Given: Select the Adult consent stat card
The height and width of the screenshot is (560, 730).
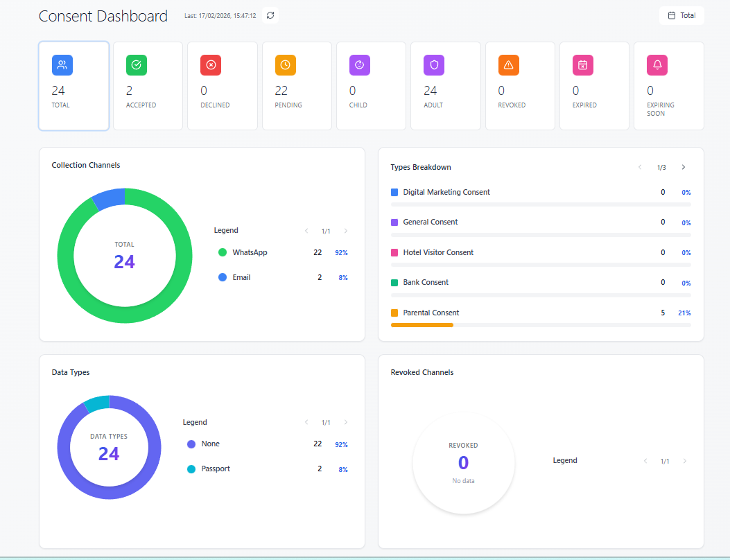Looking at the screenshot, I should pos(445,85).
